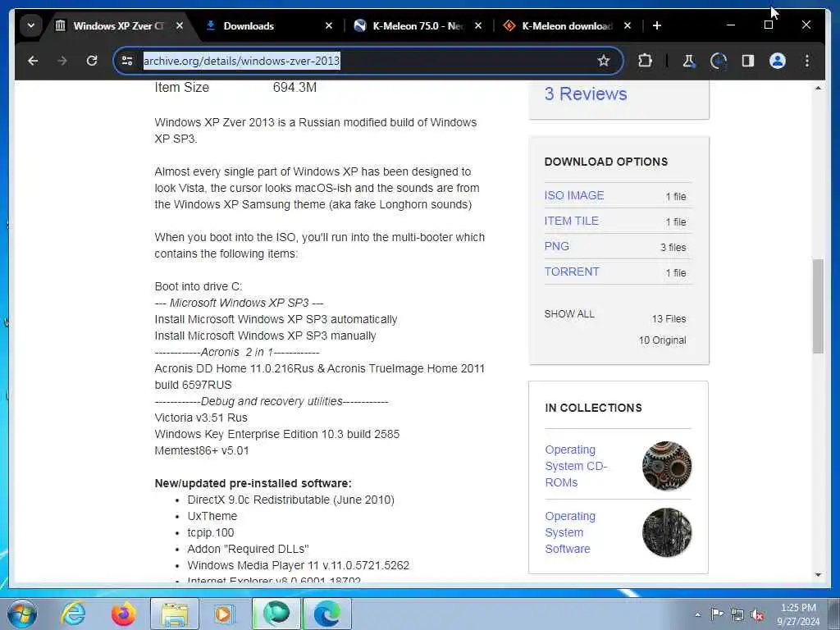The image size is (840, 630).
Task: Click the page scroll down arrow
Action: coord(818,575)
